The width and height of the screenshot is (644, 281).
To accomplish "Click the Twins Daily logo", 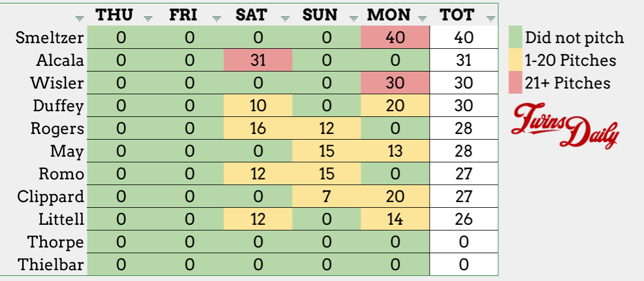I will (x=565, y=125).
